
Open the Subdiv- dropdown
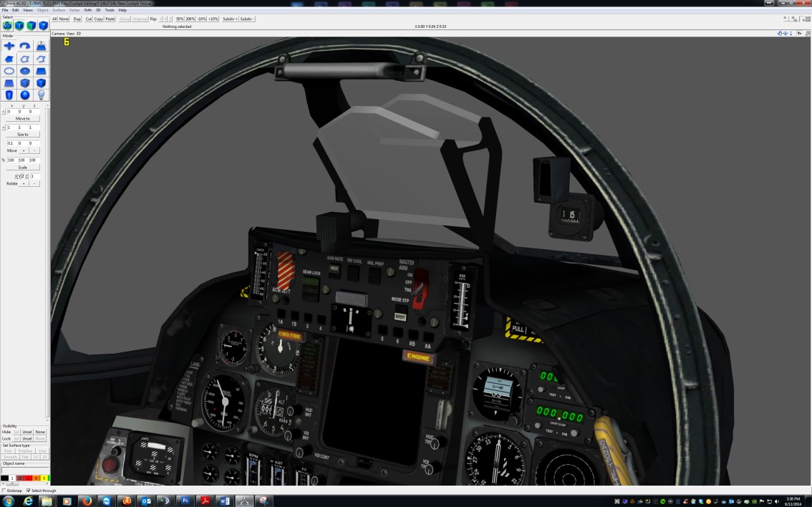(247, 19)
